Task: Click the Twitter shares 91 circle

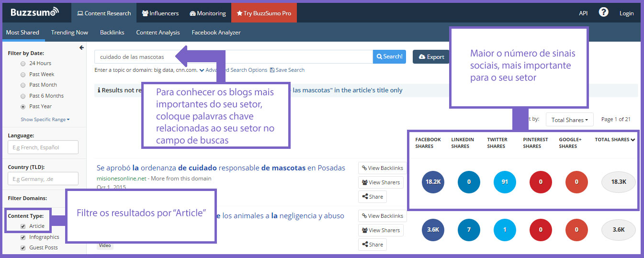Action: [x=505, y=182]
